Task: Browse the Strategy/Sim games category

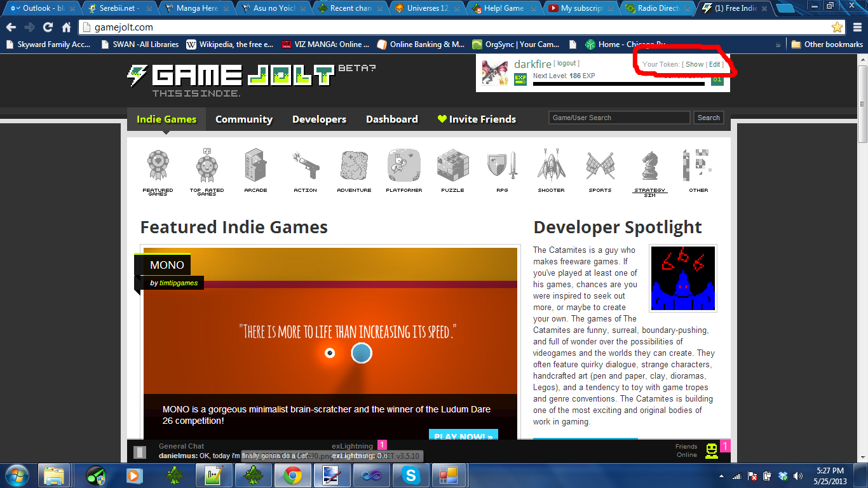Action: coord(649,173)
